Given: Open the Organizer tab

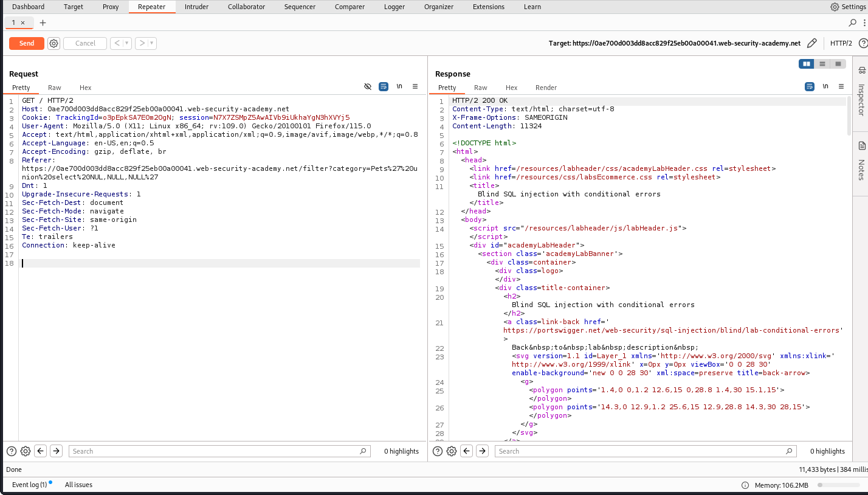Looking at the screenshot, I should click(439, 7).
